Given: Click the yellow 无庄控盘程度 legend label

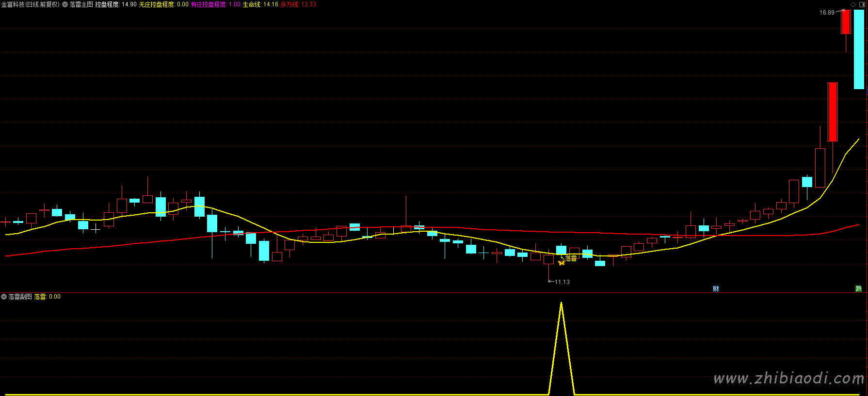Looking at the screenshot, I should pos(163,4).
